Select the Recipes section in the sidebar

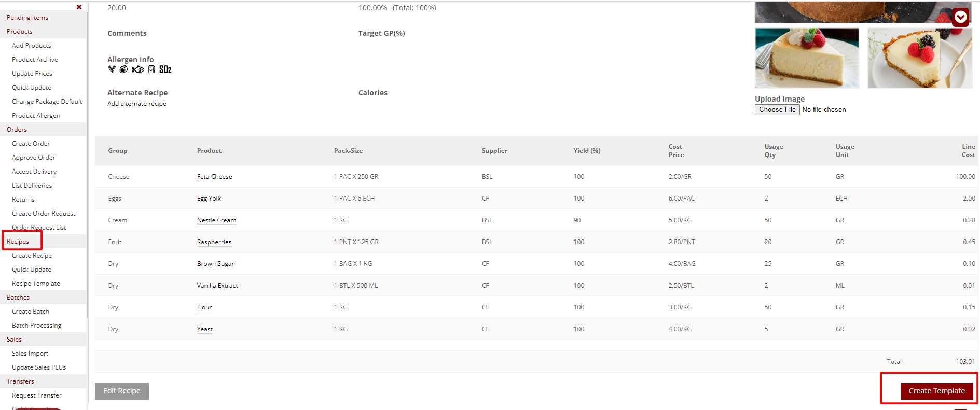click(x=18, y=242)
